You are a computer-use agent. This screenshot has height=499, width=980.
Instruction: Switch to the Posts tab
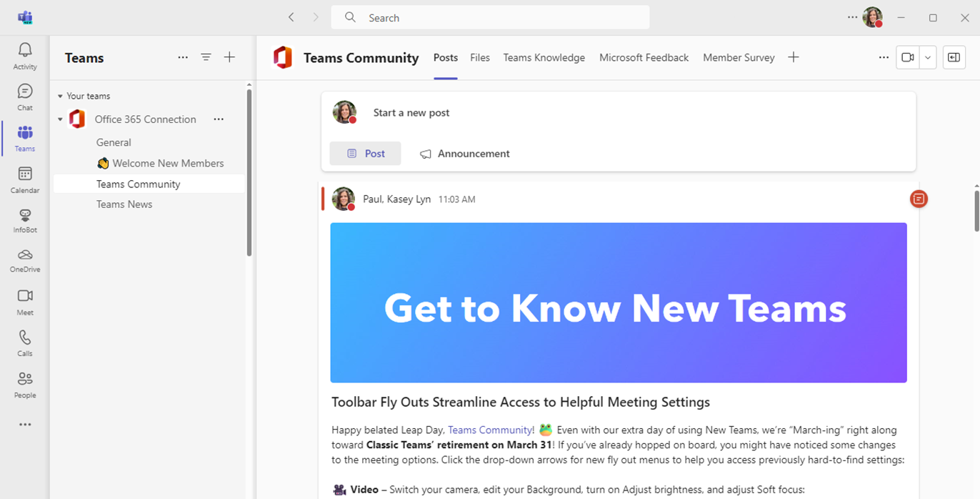point(446,58)
